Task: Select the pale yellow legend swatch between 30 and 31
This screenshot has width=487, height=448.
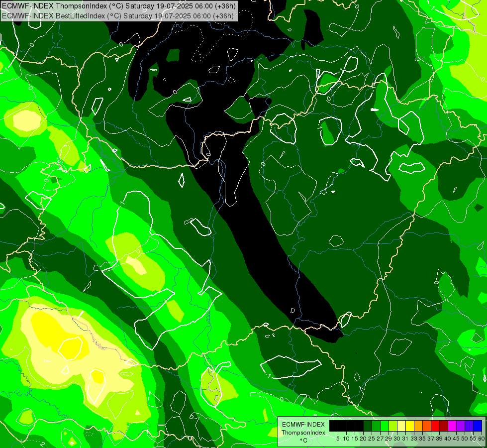Action: 401,426
